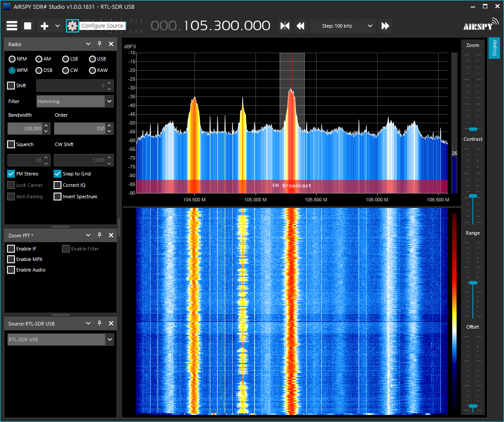Disable the FM Stereo checkbox
This screenshot has width=504, height=422.
click(11, 174)
